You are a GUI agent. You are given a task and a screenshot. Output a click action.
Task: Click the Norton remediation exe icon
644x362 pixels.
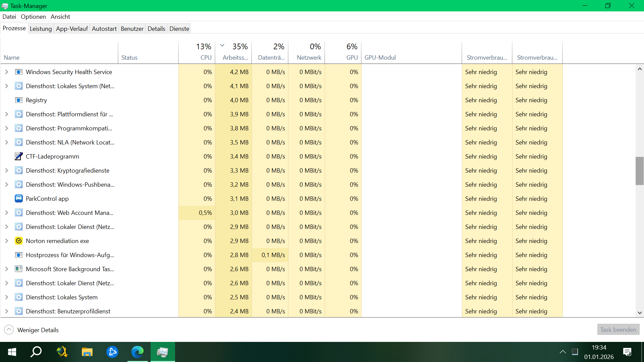click(19, 241)
